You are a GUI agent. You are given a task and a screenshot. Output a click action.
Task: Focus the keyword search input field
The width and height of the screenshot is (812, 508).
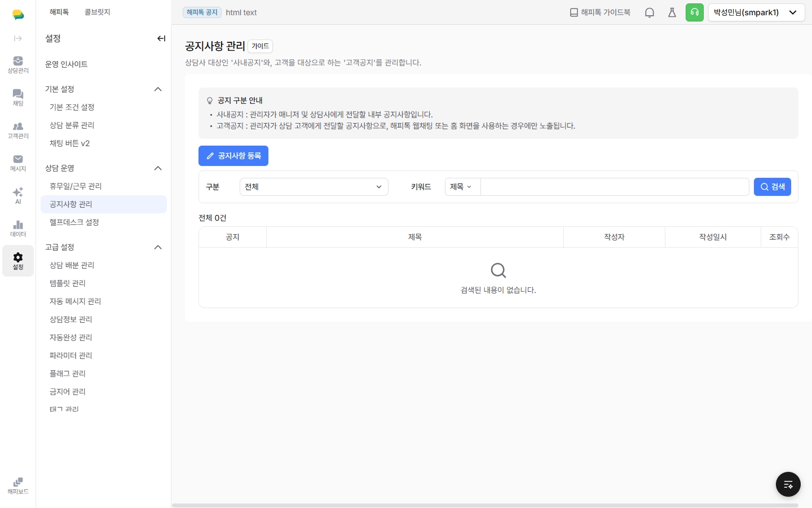point(615,187)
